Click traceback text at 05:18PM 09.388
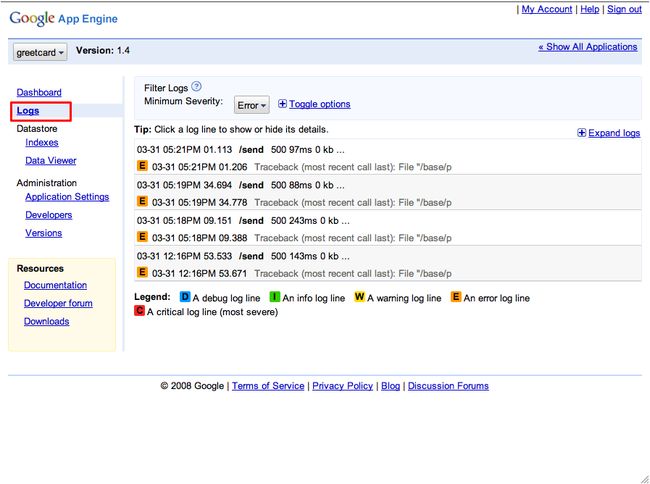 click(x=353, y=238)
